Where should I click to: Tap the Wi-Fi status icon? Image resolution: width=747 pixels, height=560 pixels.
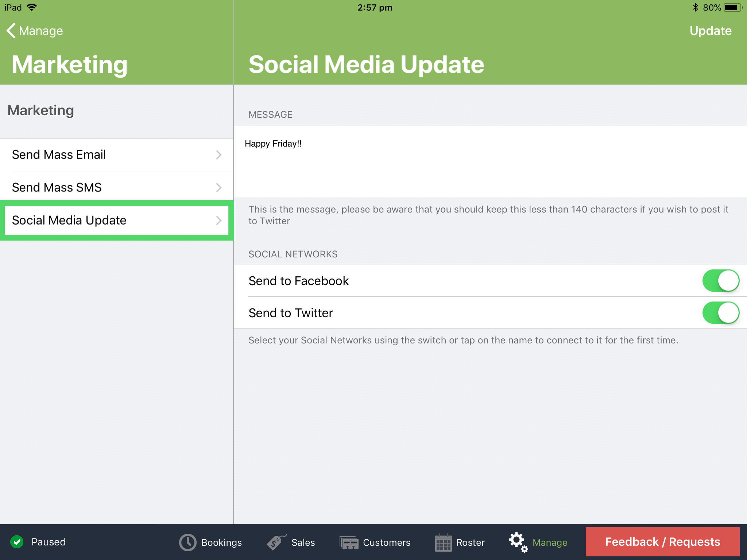(x=32, y=7)
